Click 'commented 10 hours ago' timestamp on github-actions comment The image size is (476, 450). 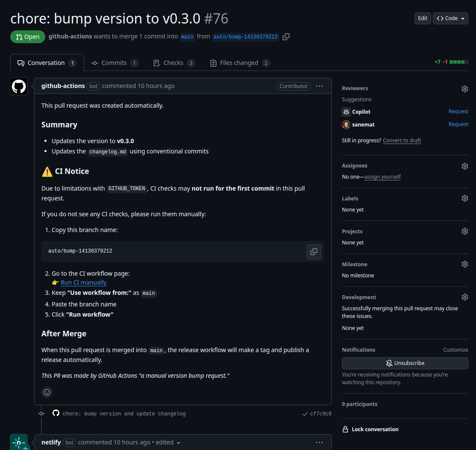[138, 86]
